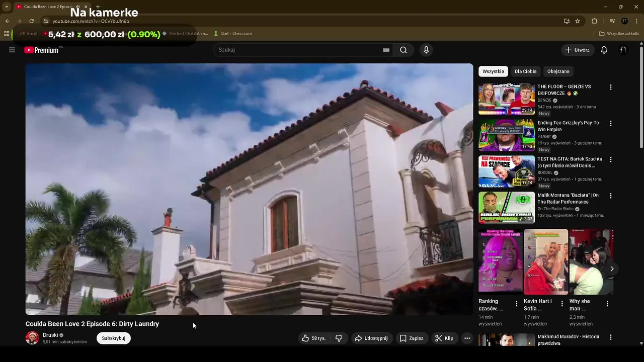Open the TEST NA SZACHCIE 17:14 thumbnail

point(507,171)
